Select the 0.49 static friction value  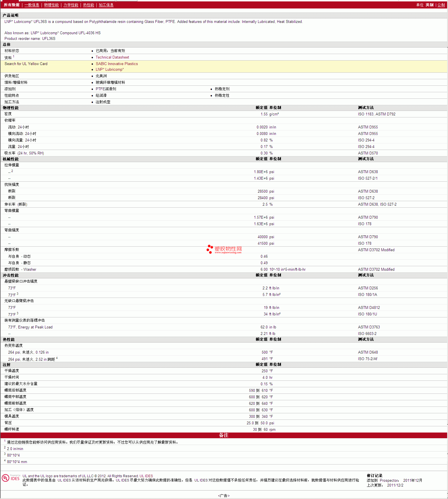coord(264,263)
